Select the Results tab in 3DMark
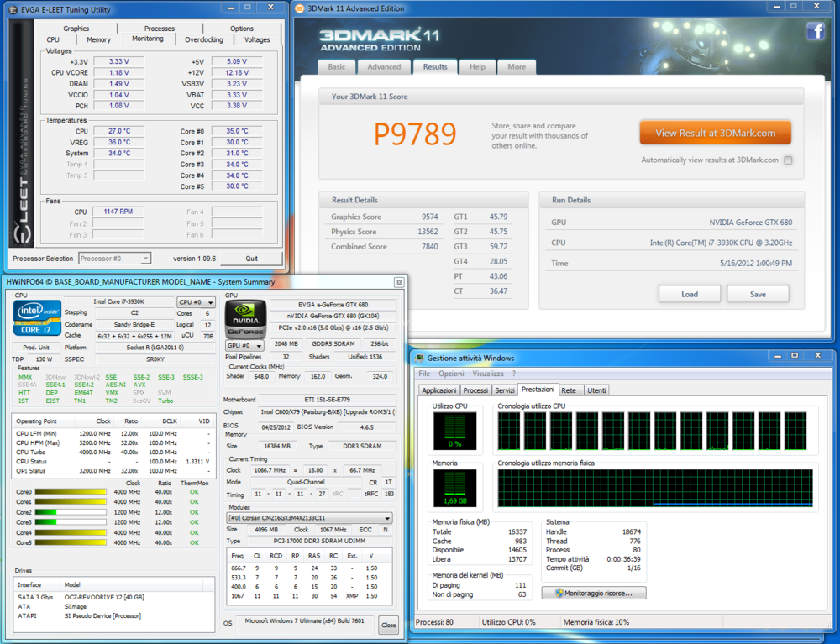The width and height of the screenshot is (840, 644). click(x=435, y=67)
